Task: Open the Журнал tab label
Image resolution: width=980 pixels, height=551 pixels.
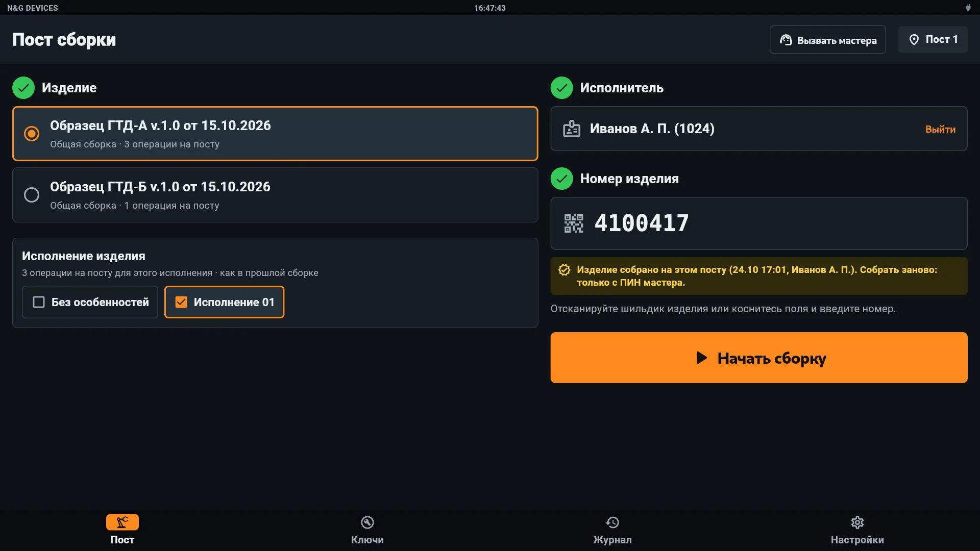Action: tap(612, 540)
